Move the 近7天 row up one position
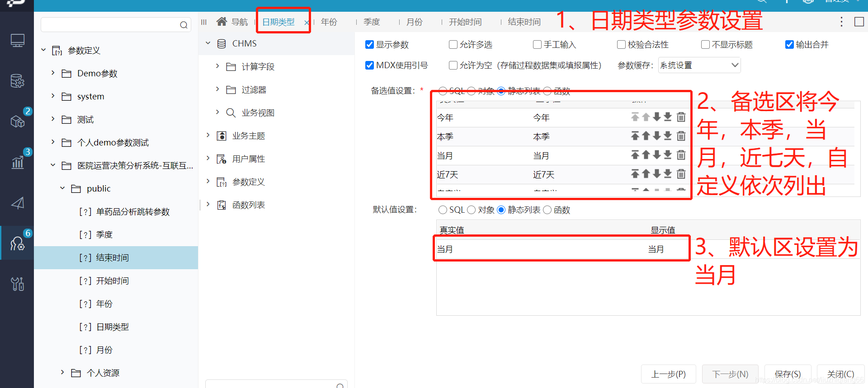 coord(646,174)
